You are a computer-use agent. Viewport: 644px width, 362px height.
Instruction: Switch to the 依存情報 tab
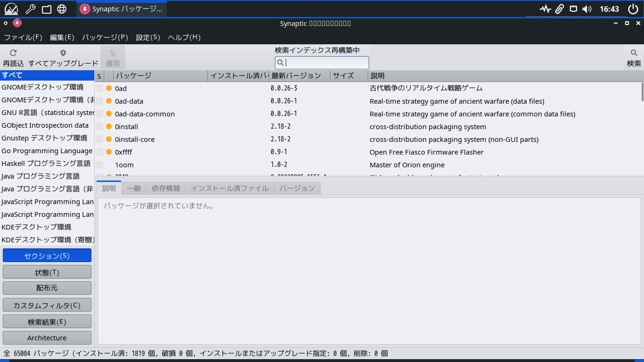166,188
